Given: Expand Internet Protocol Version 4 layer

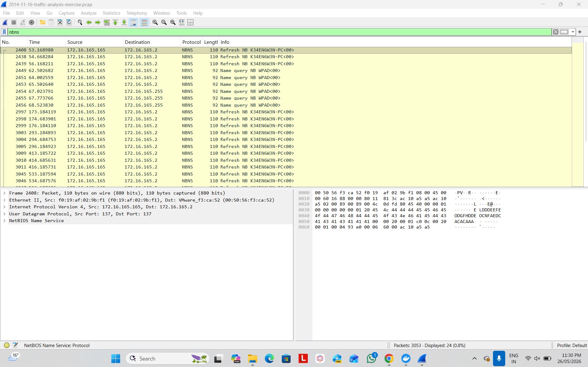Looking at the screenshot, I should [x=4, y=207].
